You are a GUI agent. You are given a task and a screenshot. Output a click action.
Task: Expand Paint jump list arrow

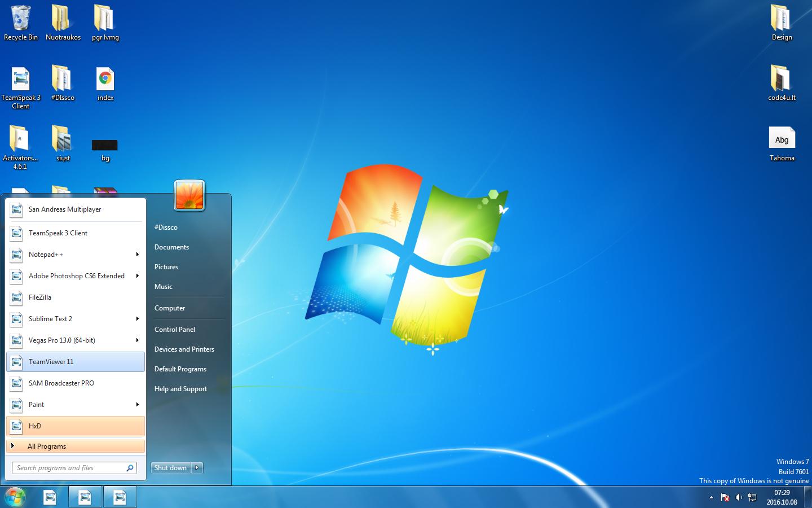pyautogui.click(x=137, y=405)
